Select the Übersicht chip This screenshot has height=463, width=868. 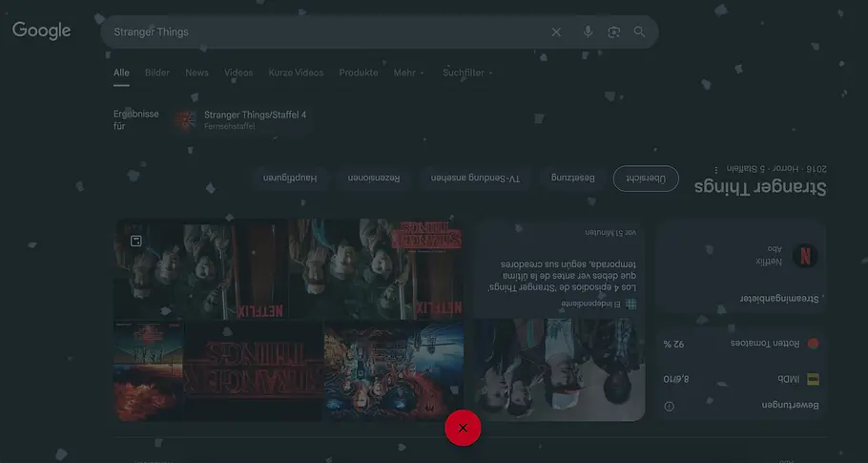click(x=646, y=179)
